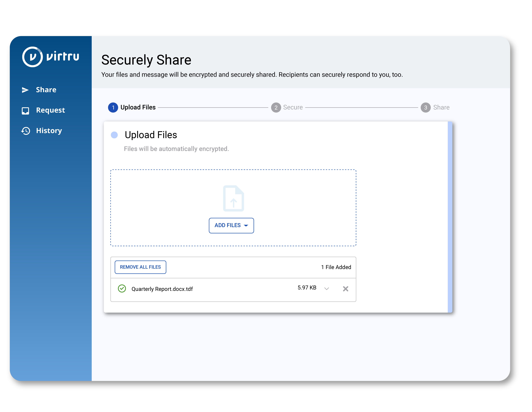Click the History clock icon
532x412 pixels.
tap(26, 131)
